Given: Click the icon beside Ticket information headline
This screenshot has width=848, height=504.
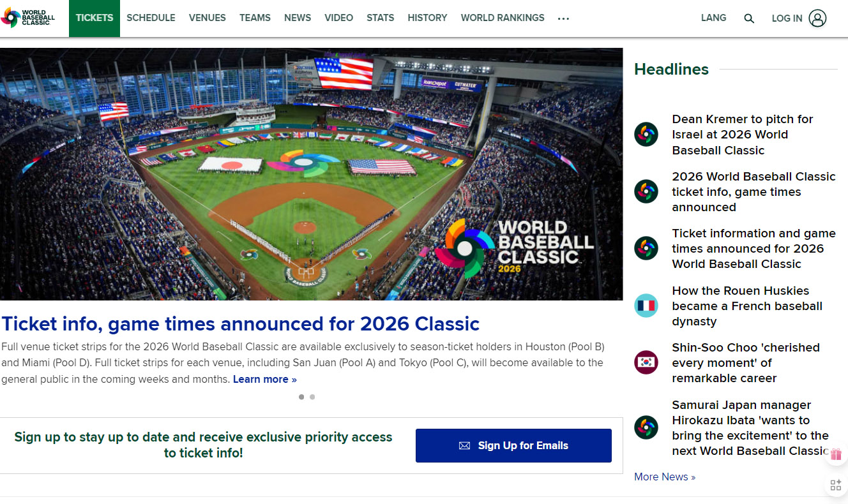Looking at the screenshot, I should click(646, 248).
